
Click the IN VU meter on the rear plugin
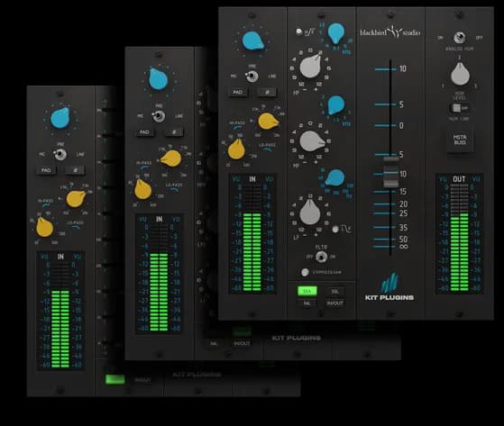[x=60, y=312]
